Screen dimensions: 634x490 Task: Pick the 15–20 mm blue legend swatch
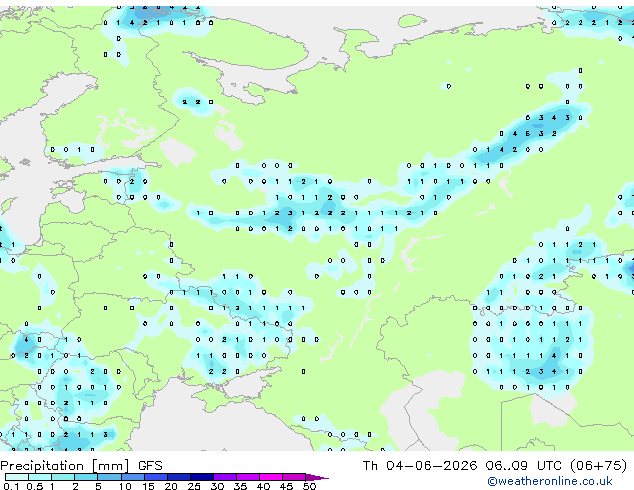click(x=155, y=477)
